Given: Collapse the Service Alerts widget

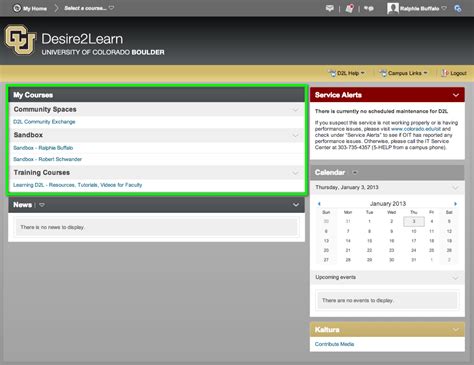Looking at the screenshot, I should point(456,95).
